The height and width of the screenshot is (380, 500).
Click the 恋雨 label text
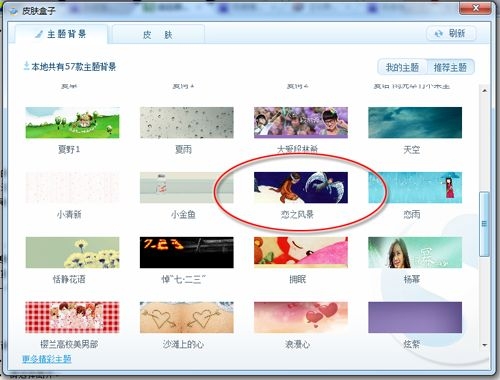[412, 214]
